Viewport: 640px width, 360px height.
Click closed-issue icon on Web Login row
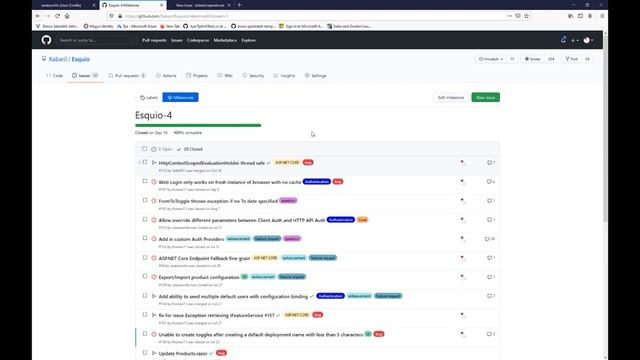coord(154,182)
